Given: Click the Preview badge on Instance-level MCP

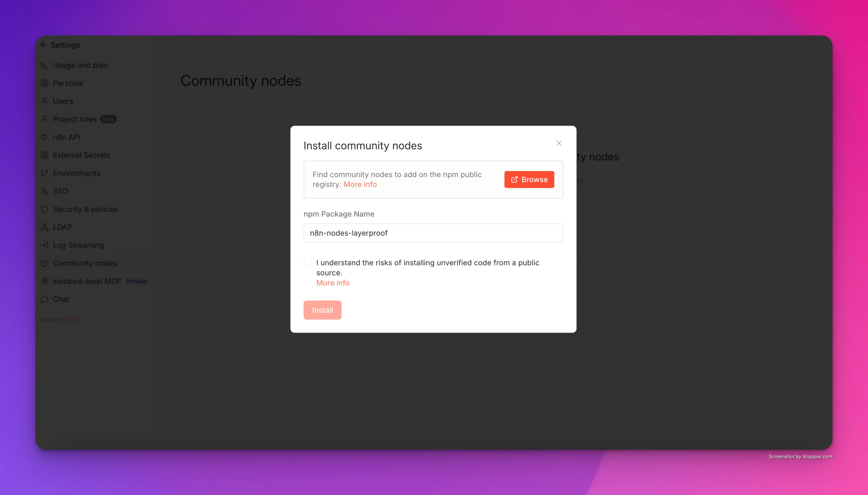Looking at the screenshot, I should click(x=136, y=281).
